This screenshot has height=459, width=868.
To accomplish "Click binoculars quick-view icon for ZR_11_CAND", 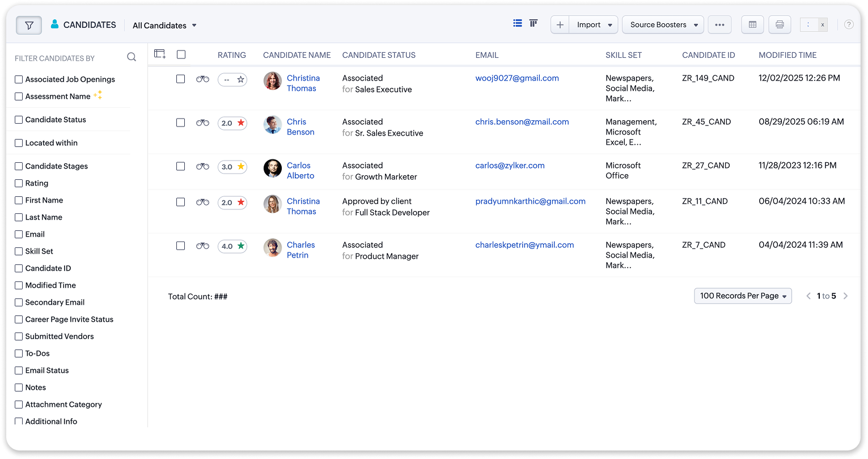I will point(202,203).
